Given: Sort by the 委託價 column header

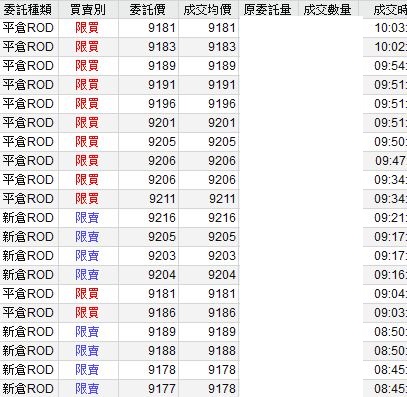Looking at the screenshot, I should click(148, 9).
